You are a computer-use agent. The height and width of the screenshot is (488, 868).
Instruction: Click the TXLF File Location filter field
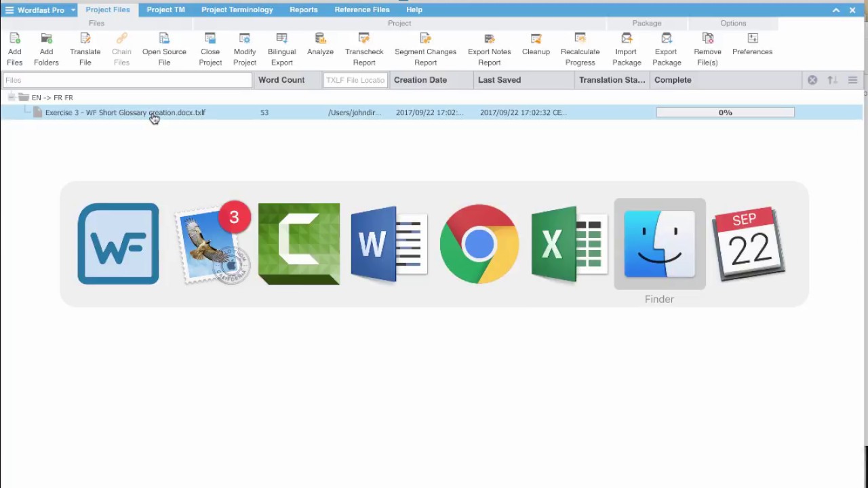pyautogui.click(x=355, y=80)
